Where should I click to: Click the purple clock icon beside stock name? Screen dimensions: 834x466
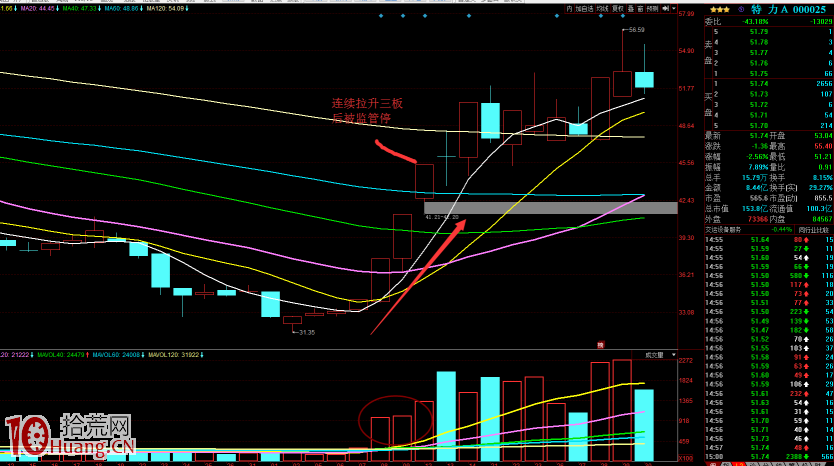(x=741, y=10)
